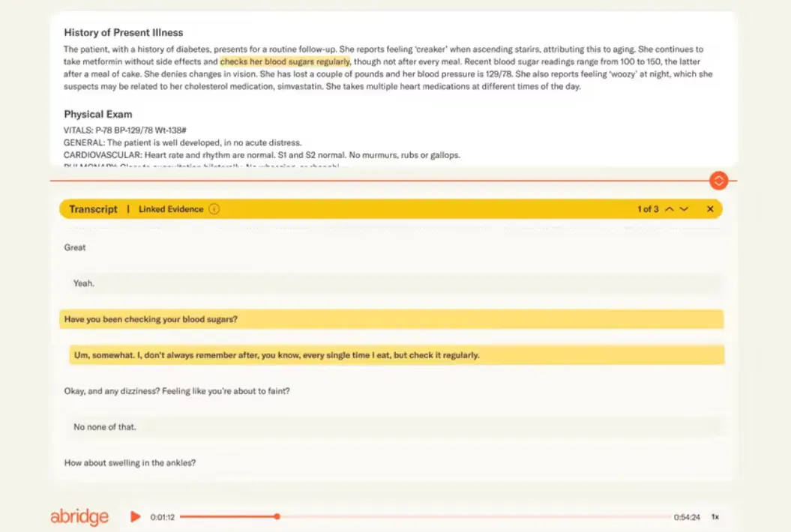
Task: Click the audio progress slider handle
Action: pyautogui.click(x=277, y=516)
